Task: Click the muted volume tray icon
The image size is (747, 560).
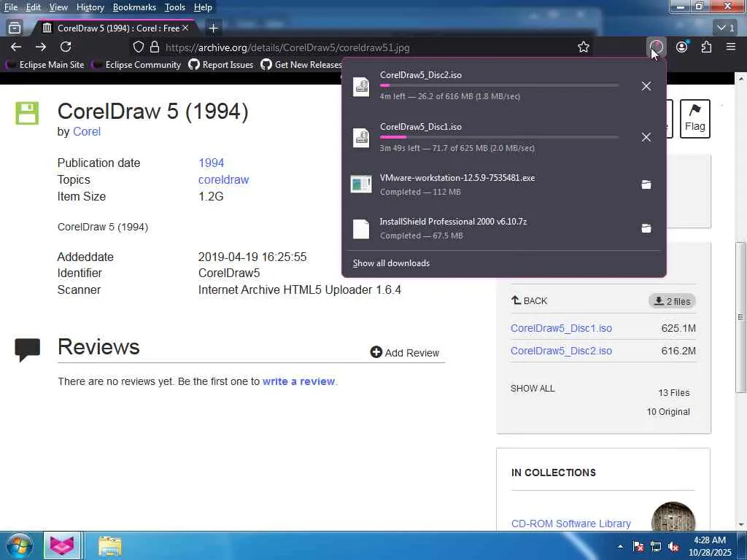Action: [x=673, y=547]
